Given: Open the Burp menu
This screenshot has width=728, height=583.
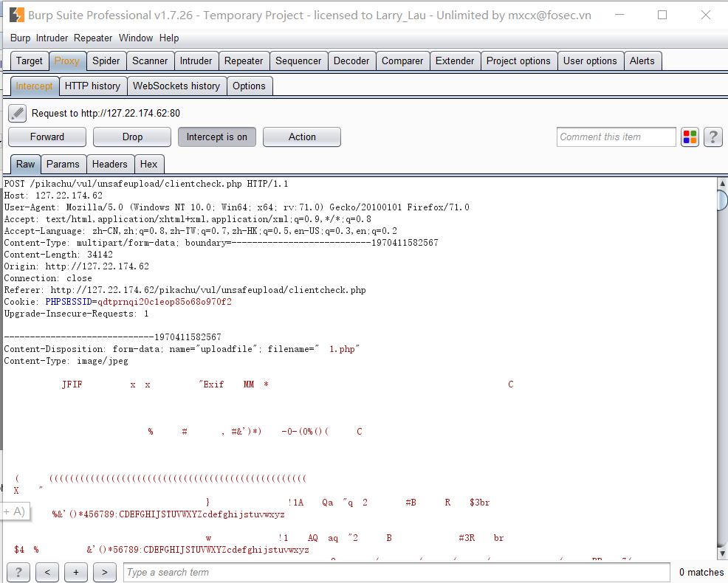Looking at the screenshot, I should pyautogui.click(x=21, y=38).
